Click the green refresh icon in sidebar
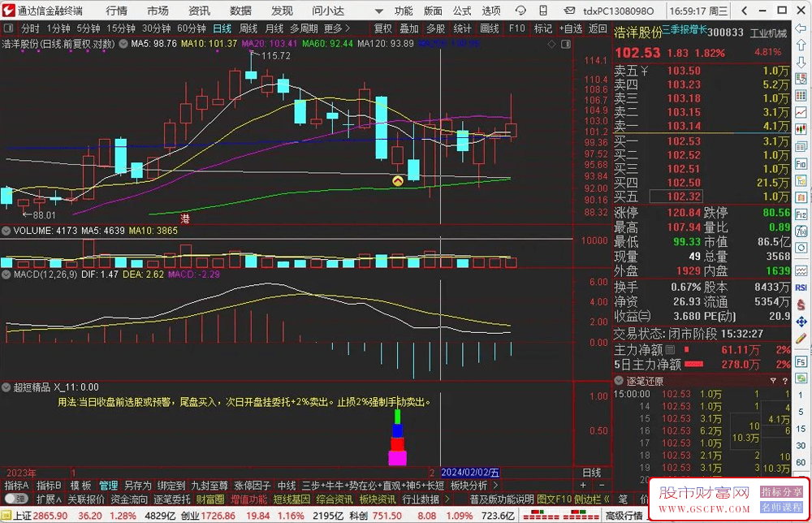812x523 pixels. [801, 378]
